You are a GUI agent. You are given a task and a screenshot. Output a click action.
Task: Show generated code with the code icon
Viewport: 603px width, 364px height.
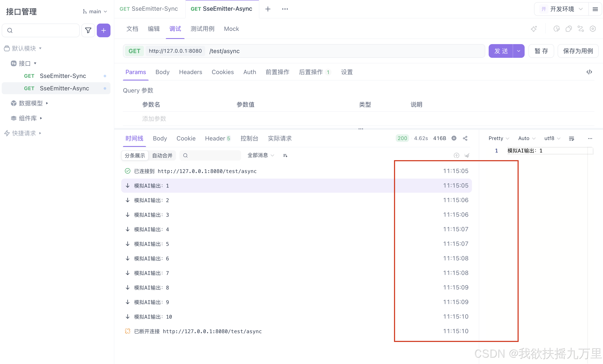[x=589, y=72]
